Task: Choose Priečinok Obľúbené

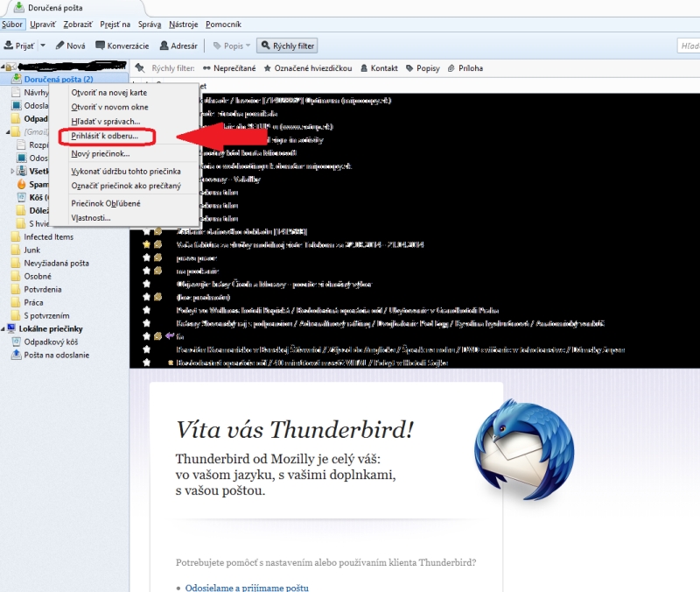Action: pos(106,204)
